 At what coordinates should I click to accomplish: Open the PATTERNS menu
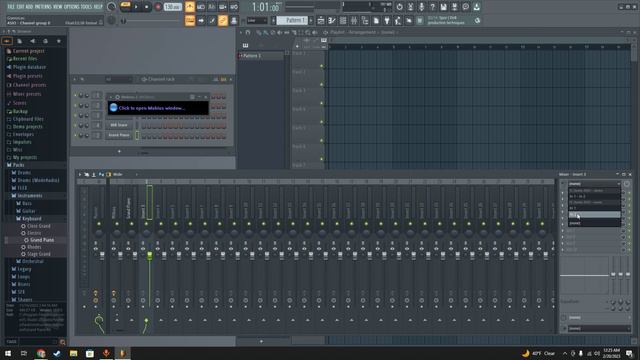pos(43,7)
